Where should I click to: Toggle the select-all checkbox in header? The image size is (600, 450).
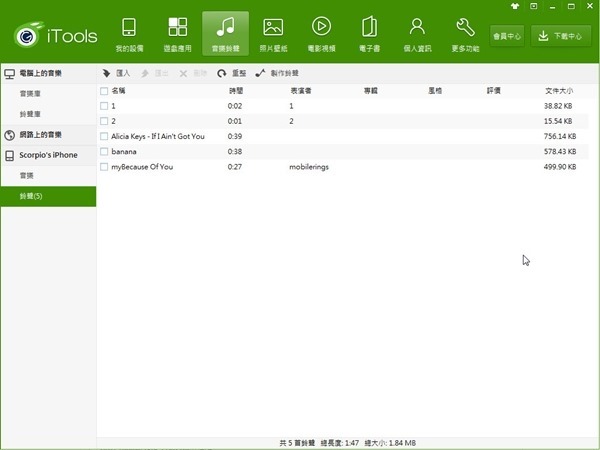point(104,90)
